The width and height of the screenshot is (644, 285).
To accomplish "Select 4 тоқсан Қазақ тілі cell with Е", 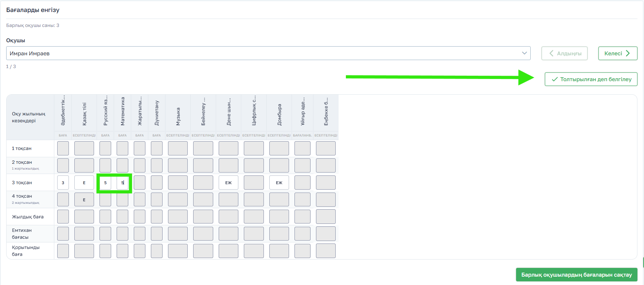I will point(84,200).
